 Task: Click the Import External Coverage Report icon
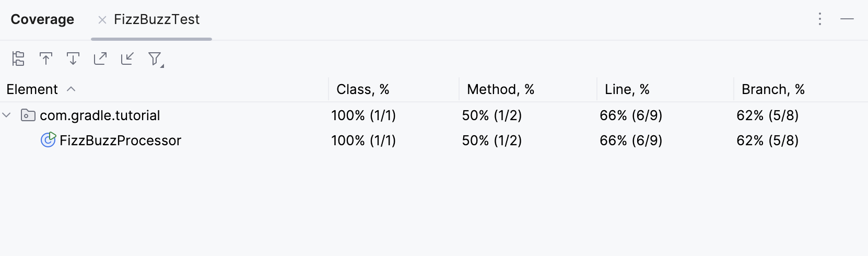127,59
